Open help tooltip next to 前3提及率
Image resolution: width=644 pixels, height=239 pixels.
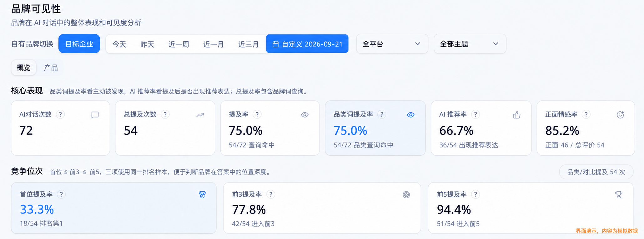[x=271, y=194]
